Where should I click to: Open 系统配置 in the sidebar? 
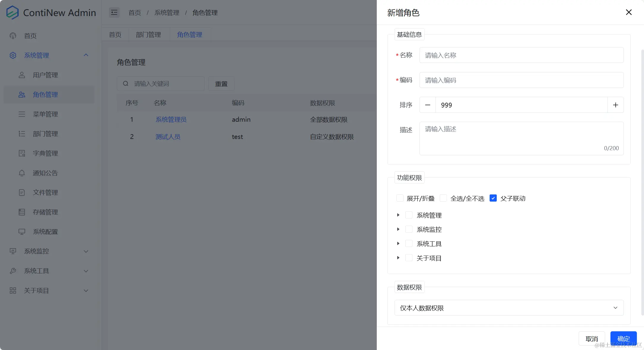click(x=45, y=232)
